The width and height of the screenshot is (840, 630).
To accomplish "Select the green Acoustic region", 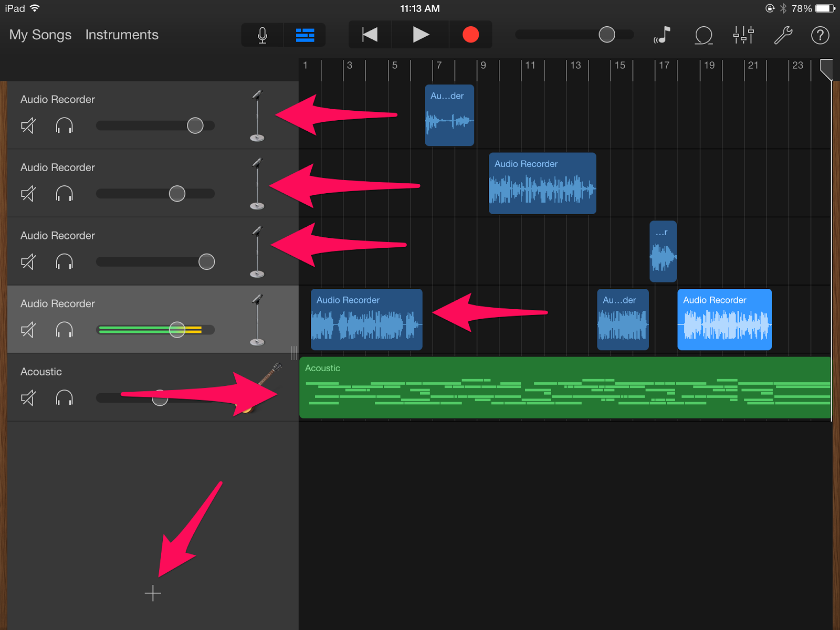I will [x=565, y=387].
